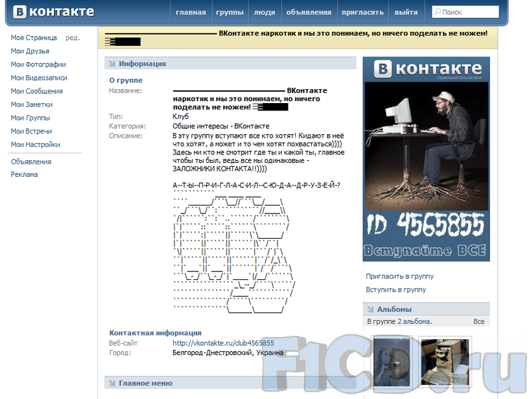Open Мои Заметки
Screen dimensions: 532x399
tap(31, 104)
